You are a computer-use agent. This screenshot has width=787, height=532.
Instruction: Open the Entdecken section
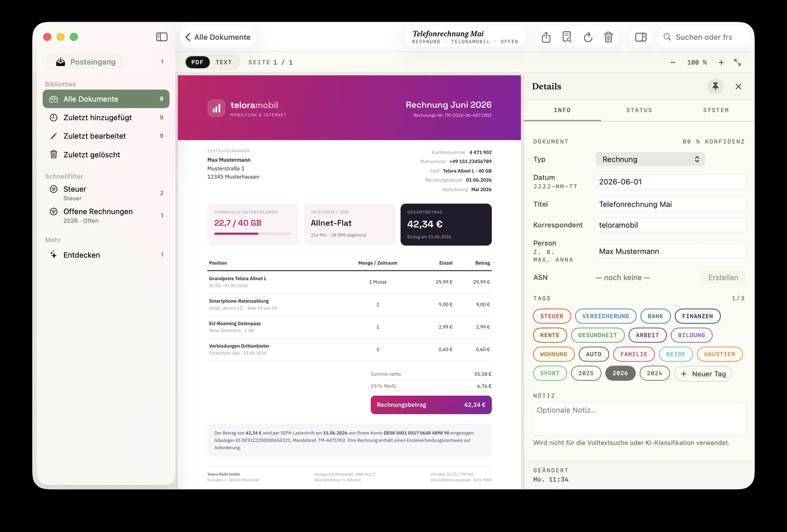(106, 255)
